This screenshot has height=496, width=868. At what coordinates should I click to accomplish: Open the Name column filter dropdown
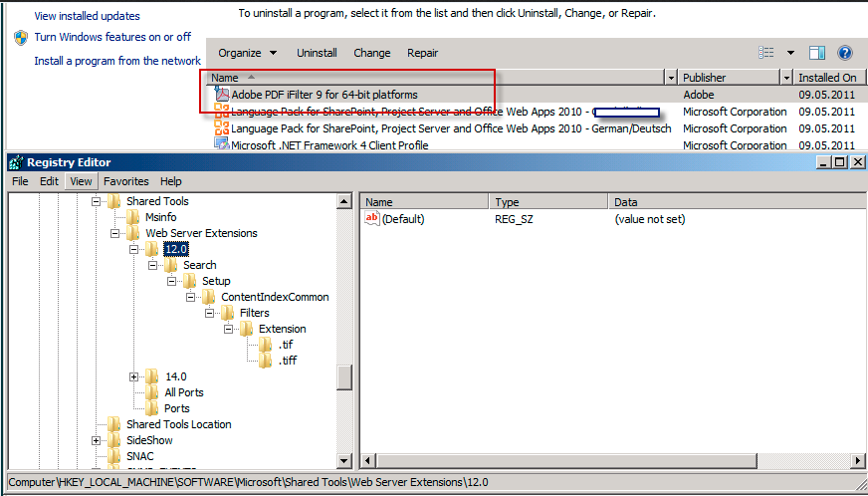(x=672, y=78)
